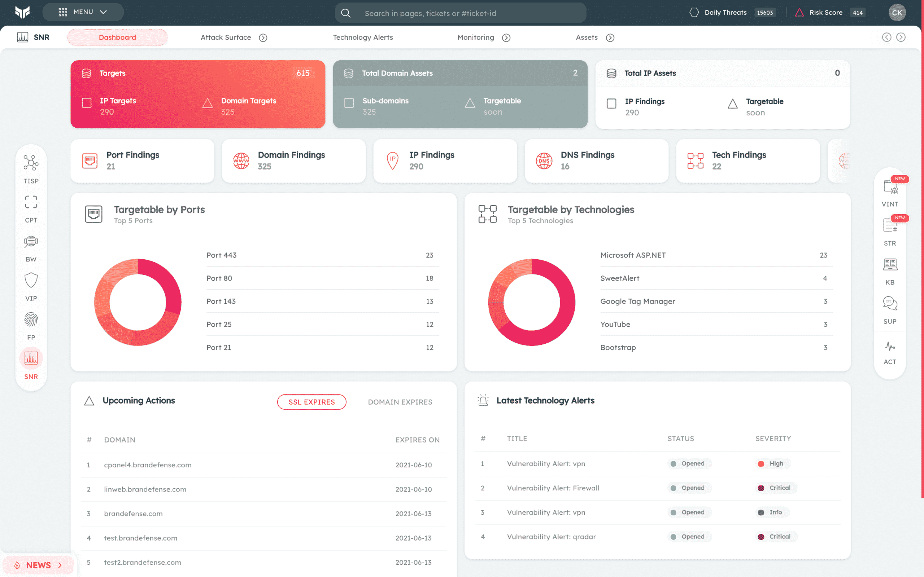Screen dimensions: 924x577
Task: Expand the Monitoring submenu arrow
Action: pos(506,38)
